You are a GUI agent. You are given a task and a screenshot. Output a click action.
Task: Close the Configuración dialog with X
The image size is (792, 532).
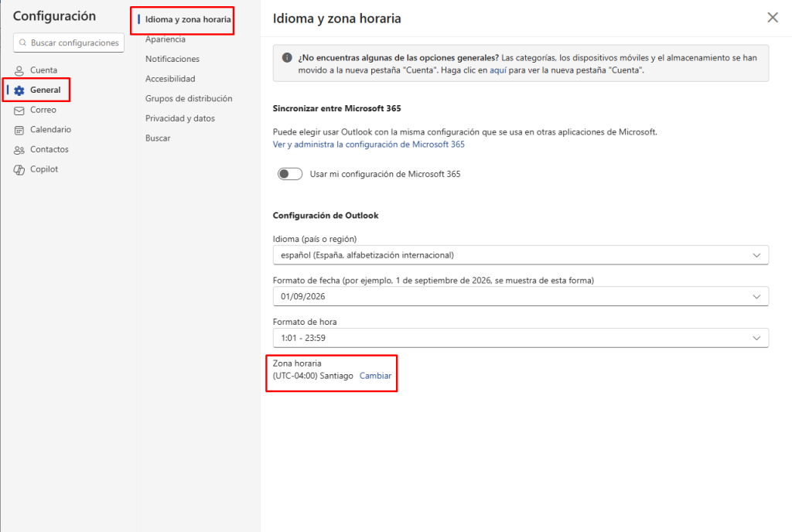coord(772,18)
